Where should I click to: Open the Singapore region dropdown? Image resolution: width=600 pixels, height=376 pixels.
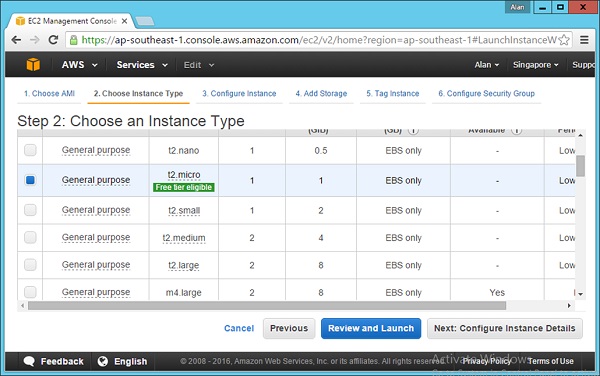(535, 65)
